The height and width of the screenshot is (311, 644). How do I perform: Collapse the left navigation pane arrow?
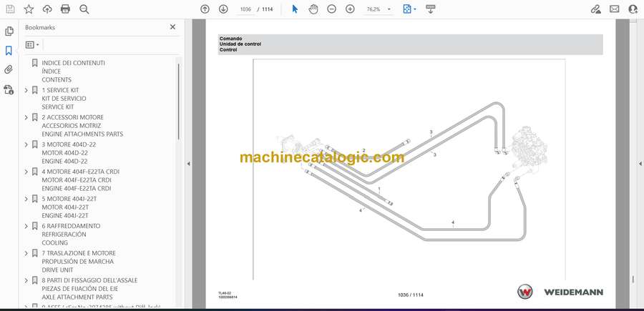[x=188, y=164]
